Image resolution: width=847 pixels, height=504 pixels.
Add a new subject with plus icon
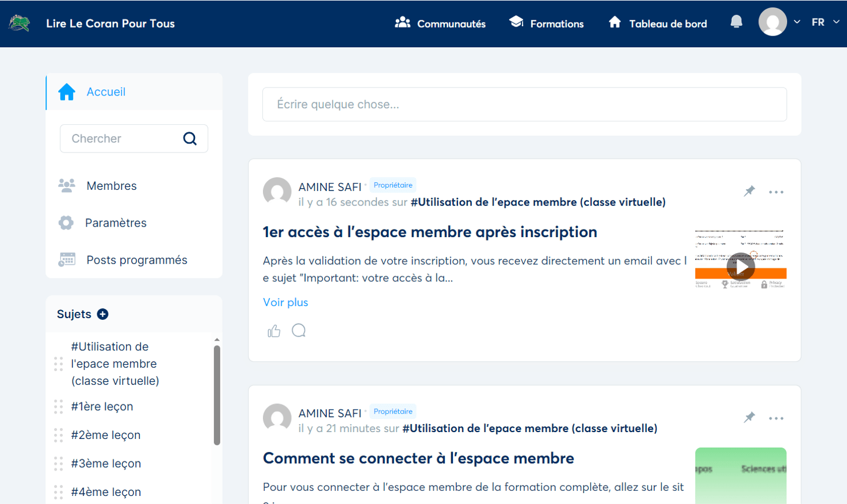pos(103,314)
